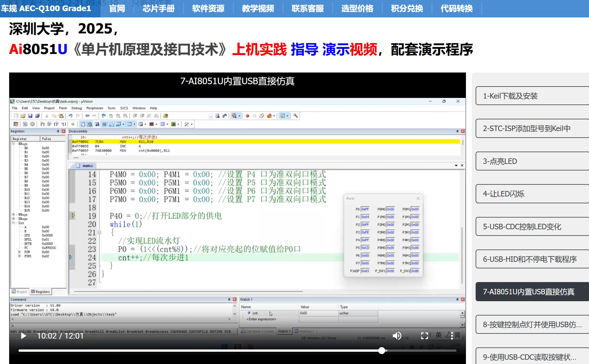The image size is (589, 364).
Task: Toggle fullscreen mode for the video
Action: 425,336
